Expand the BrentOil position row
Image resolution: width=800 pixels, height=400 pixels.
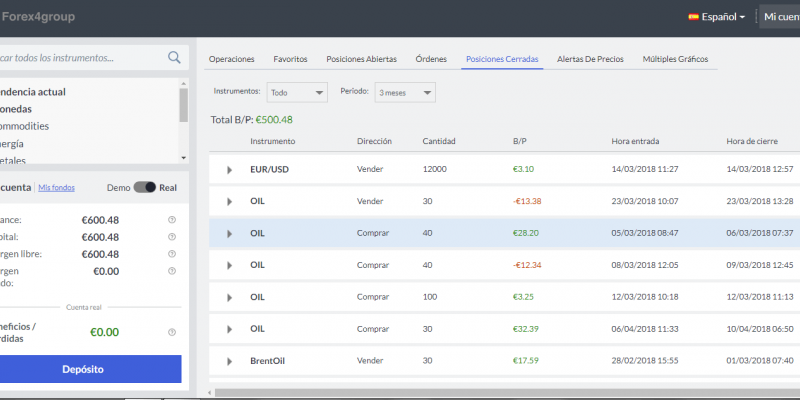[x=230, y=361]
